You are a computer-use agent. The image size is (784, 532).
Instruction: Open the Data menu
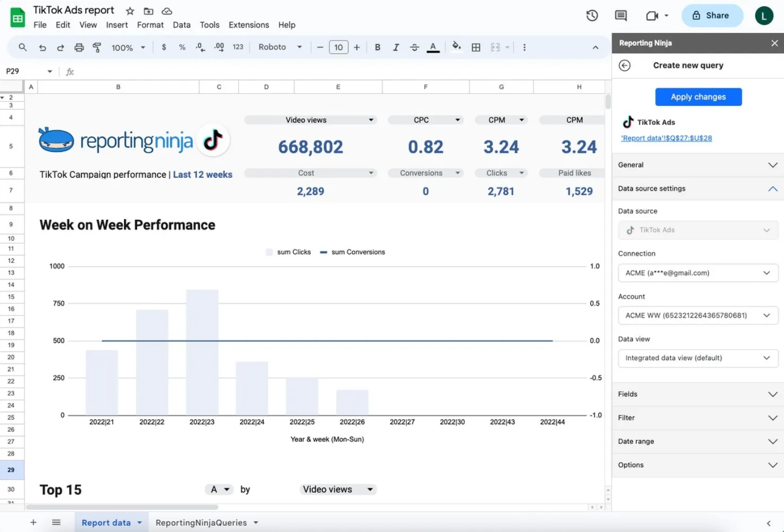[x=181, y=25]
